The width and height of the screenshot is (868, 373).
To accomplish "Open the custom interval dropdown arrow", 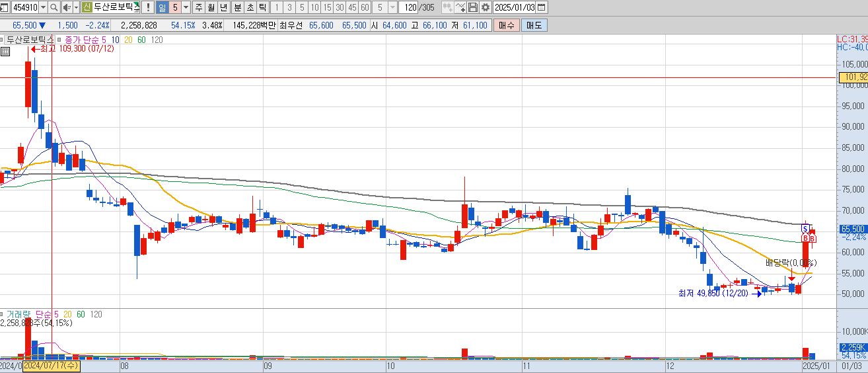I will click(x=392, y=8).
